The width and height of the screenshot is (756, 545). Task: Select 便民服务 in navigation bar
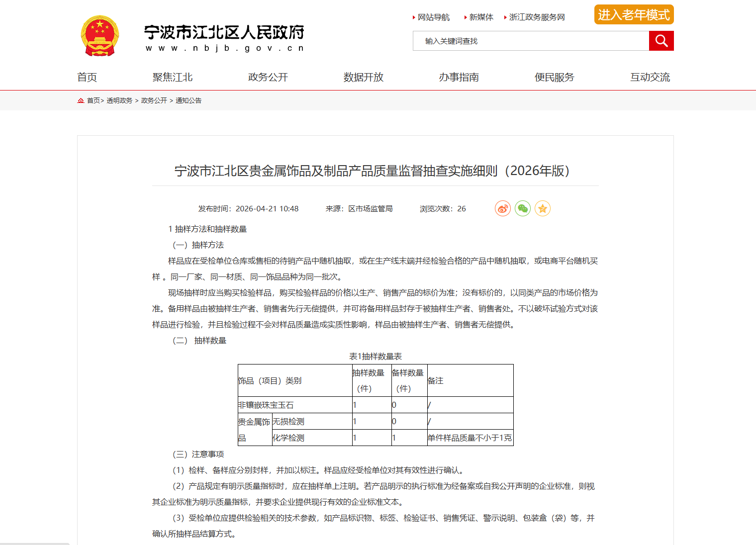click(x=555, y=77)
